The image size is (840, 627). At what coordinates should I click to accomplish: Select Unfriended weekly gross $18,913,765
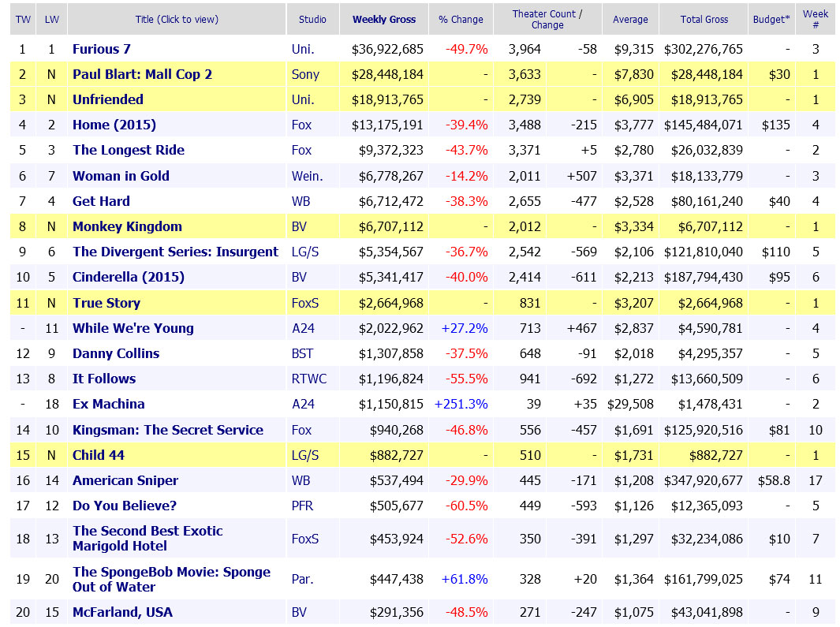point(387,99)
